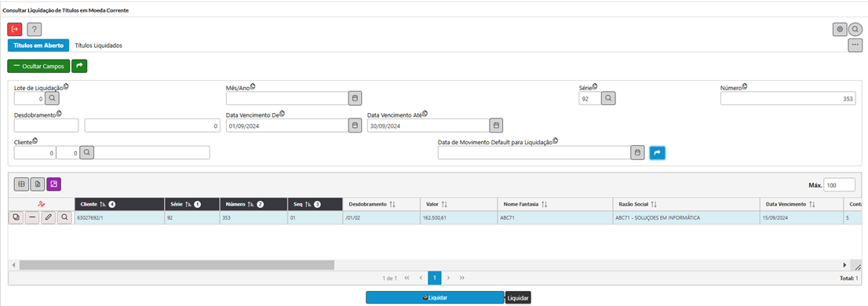Open the Mês/Ano calendar picker
The height and width of the screenshot is (306, 868).
(x=356, y=99)
